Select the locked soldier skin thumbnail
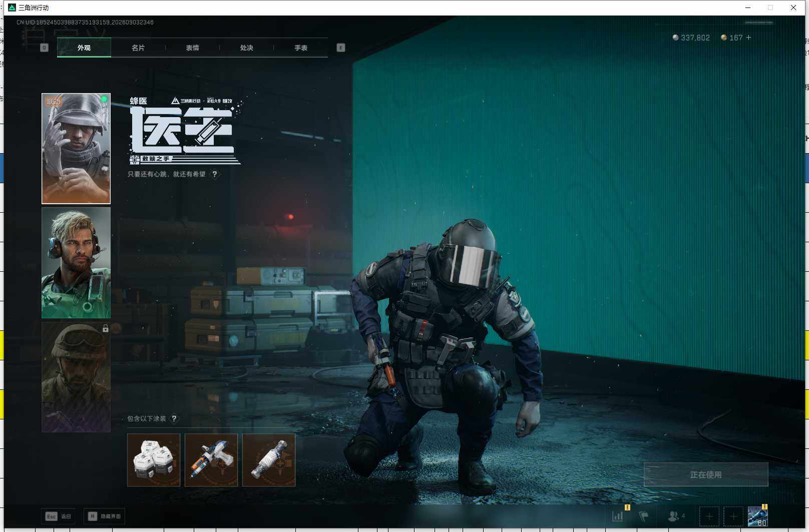Image resolution: width=809 pixels, height=532 pixels. click(76, 377)
